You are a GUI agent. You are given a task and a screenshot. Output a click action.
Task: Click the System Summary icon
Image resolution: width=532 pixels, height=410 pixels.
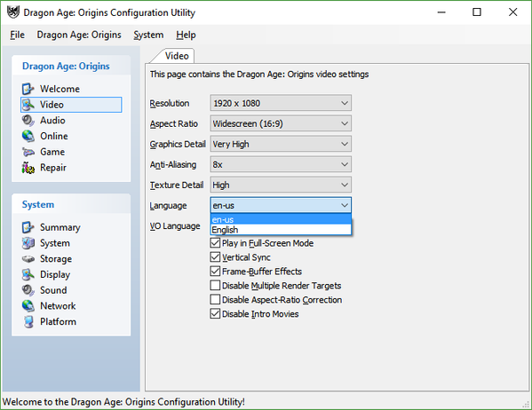pyautogui.click(x=28, y=227)
